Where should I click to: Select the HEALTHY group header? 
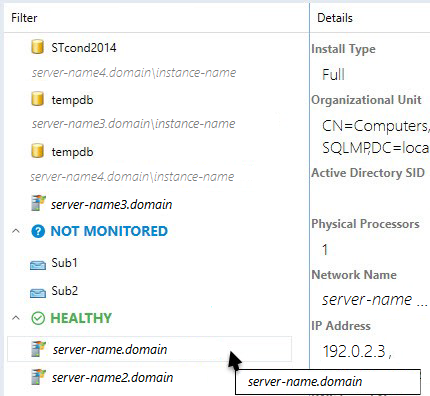click(81, 318)
